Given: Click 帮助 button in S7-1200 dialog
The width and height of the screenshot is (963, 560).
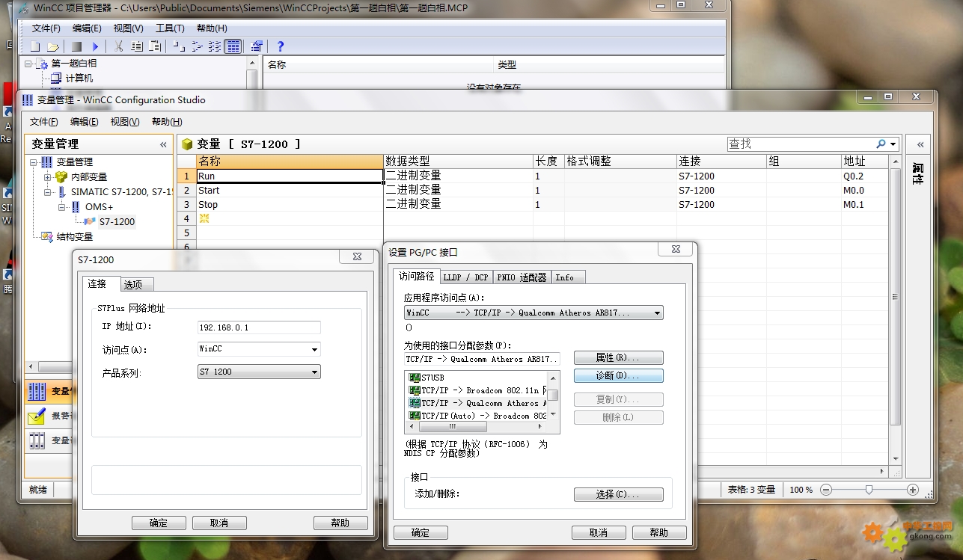Looking at the screenshot, I should pos(340,523).
